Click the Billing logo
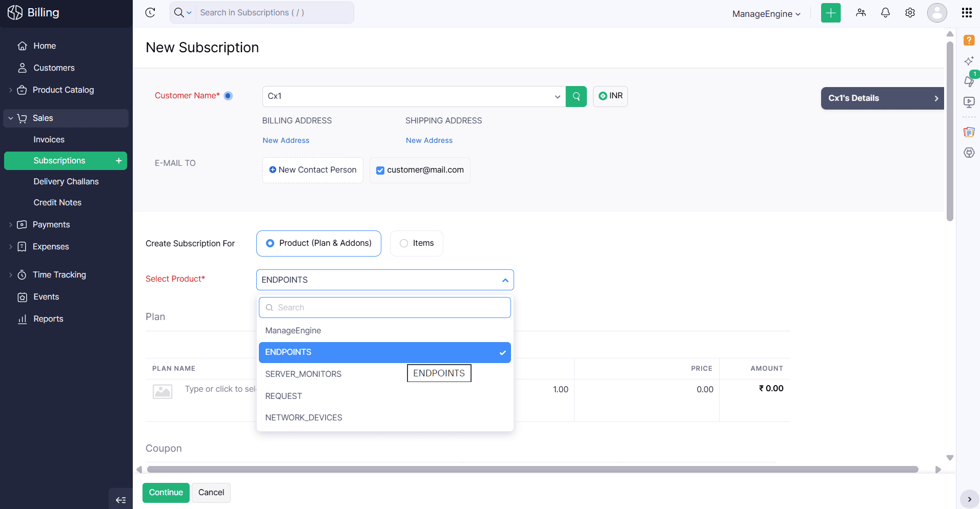Screen dimensions: 980x509 pyautogui.click(x=34, y=13)
